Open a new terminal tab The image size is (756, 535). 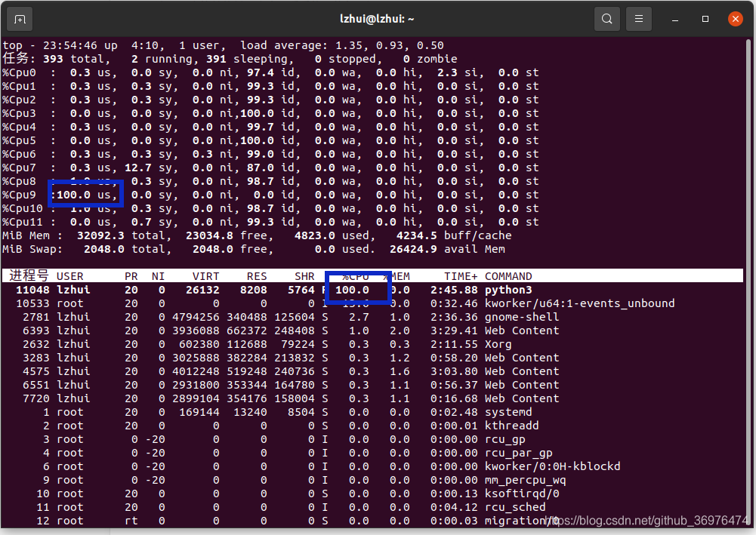coord(20,20)
